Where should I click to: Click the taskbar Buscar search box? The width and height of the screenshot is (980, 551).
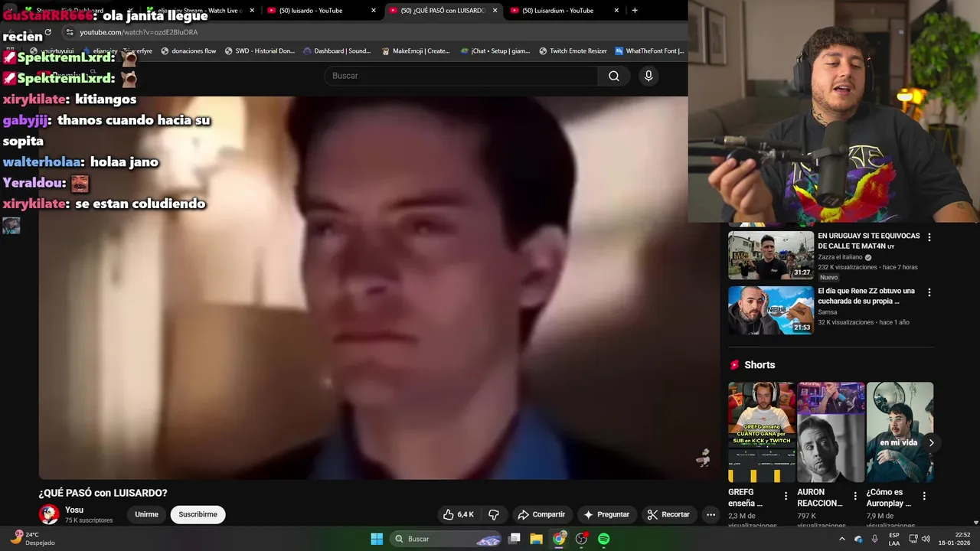(446, 539)
